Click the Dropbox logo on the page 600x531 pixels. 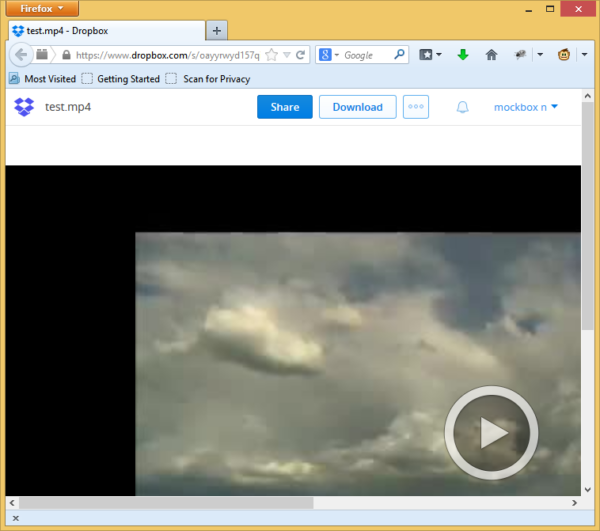24,107
